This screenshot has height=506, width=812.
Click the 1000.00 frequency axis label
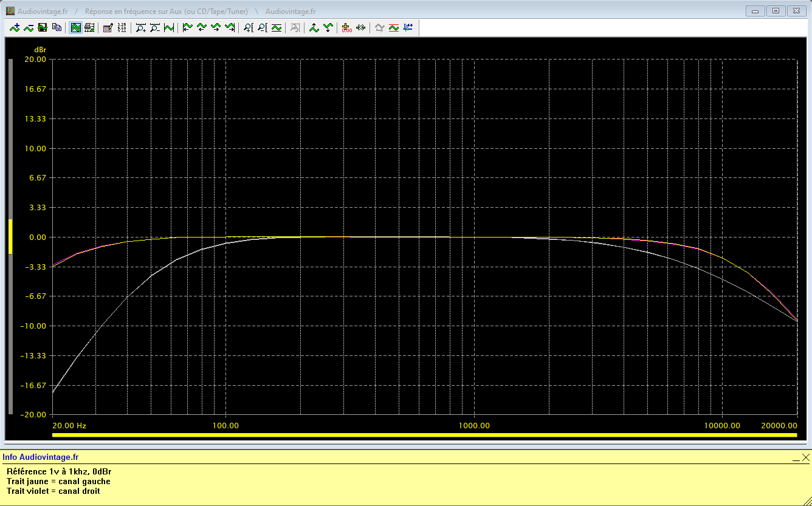click(474, 426)
